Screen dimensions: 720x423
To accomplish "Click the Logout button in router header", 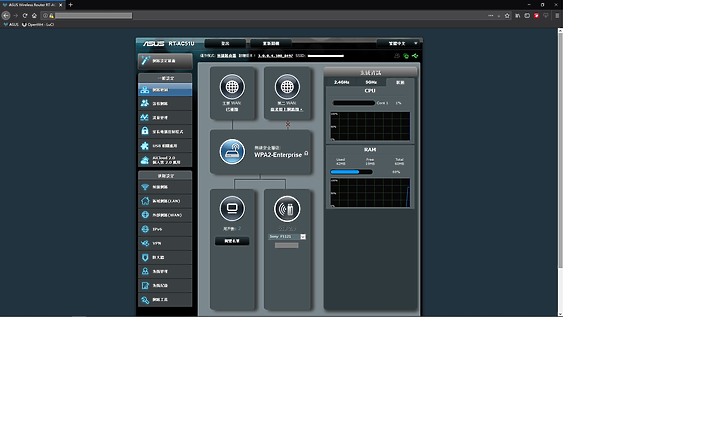I will tap(225, 43).
